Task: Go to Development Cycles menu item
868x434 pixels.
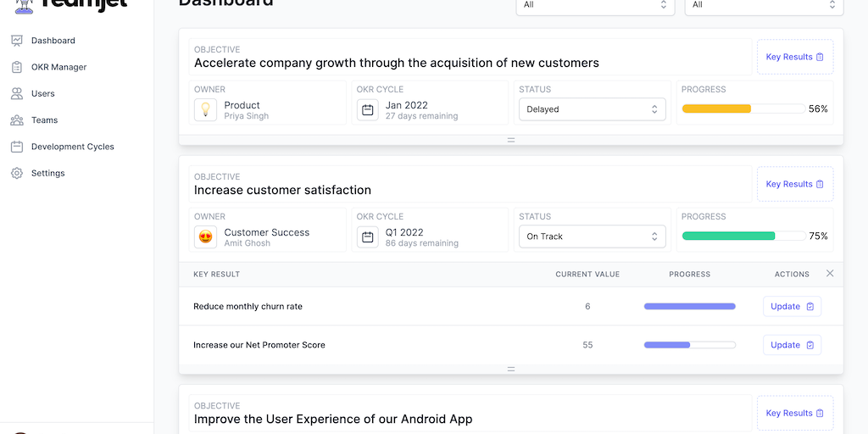Action: point(72,147)
